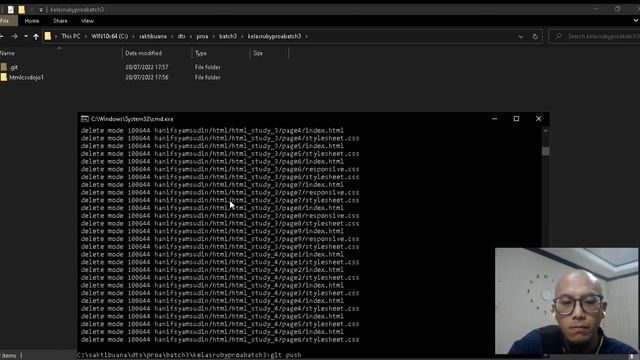
Task: Select proa breadcrumb in address bar
Action: 202,36
